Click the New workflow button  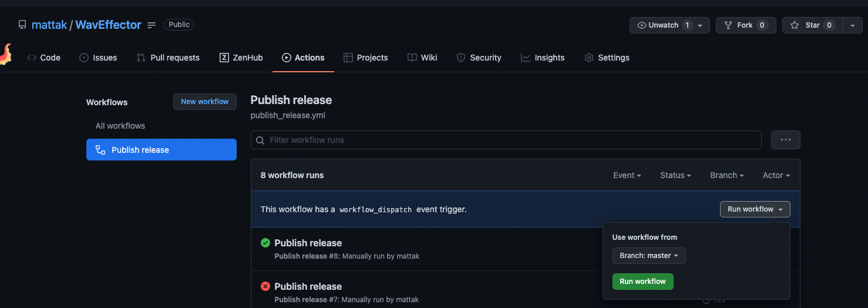point(205,102)
